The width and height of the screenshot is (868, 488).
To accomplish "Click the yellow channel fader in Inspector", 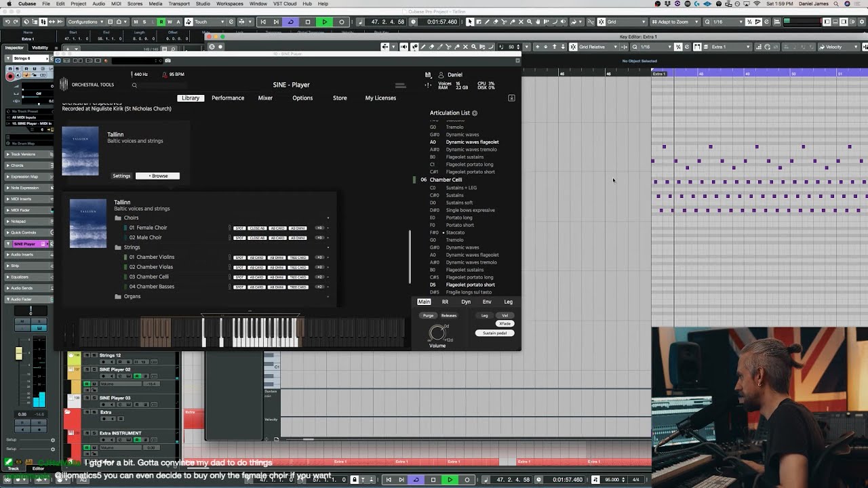I will click(x=19, y=353).
